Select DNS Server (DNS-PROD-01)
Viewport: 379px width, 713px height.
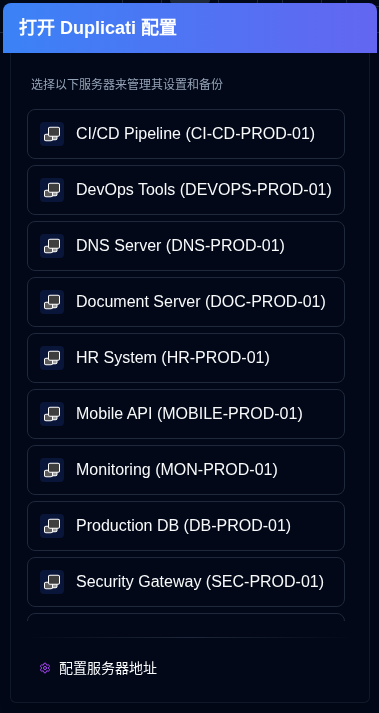tap(186, 246)
